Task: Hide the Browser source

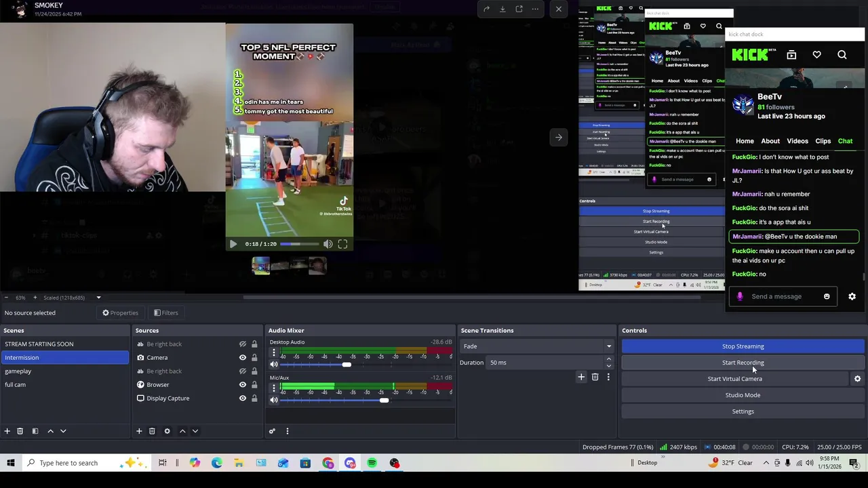Action: coord(243,385)
